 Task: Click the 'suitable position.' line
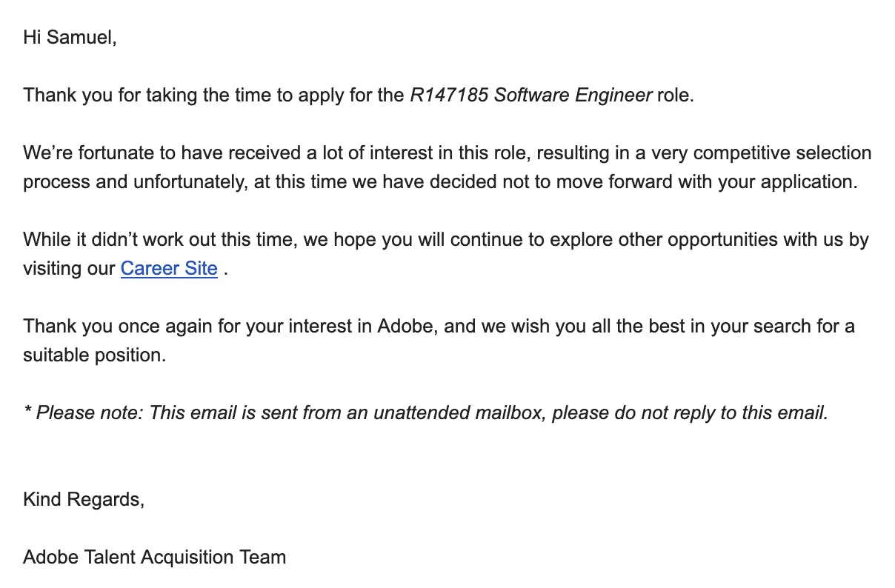point(94,355)
